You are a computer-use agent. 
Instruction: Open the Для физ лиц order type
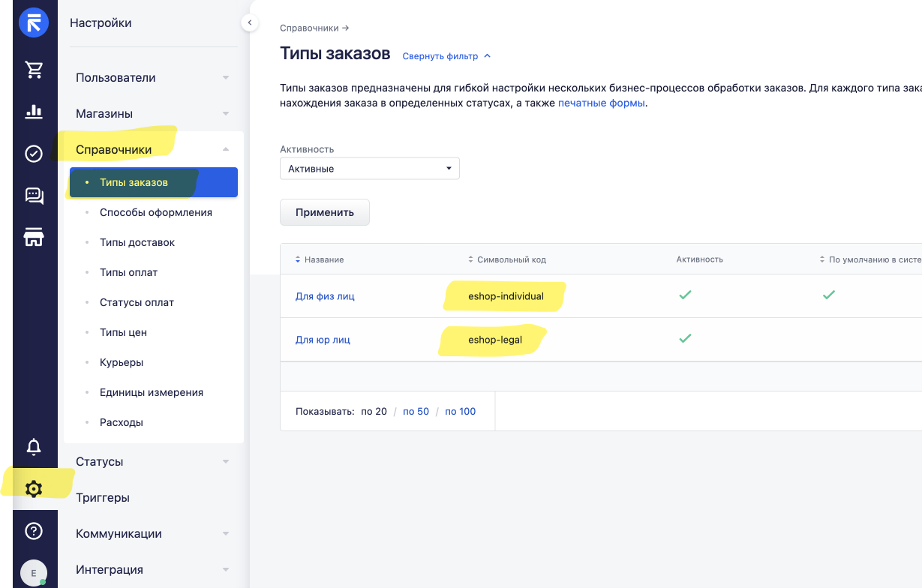point(325,296)
